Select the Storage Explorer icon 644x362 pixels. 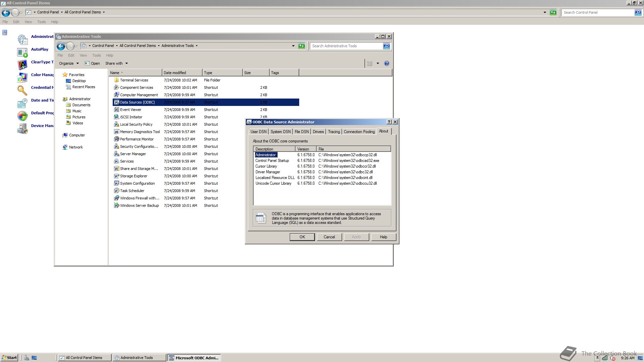[116, 176]
